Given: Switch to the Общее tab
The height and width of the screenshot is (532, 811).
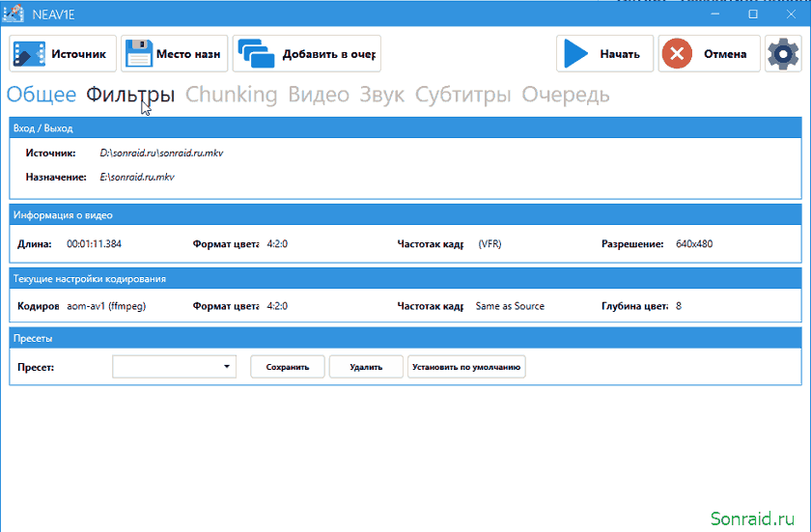Looking at the screenshot, I should tap(42, 95).
